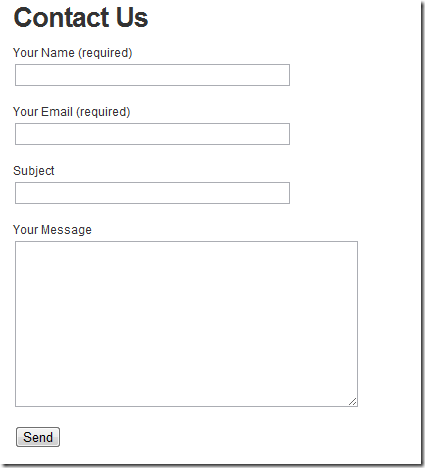Submit the form with the Send button
Image resolution: width=425 pixels, height=468 pixels.
(x=38, y=437)
